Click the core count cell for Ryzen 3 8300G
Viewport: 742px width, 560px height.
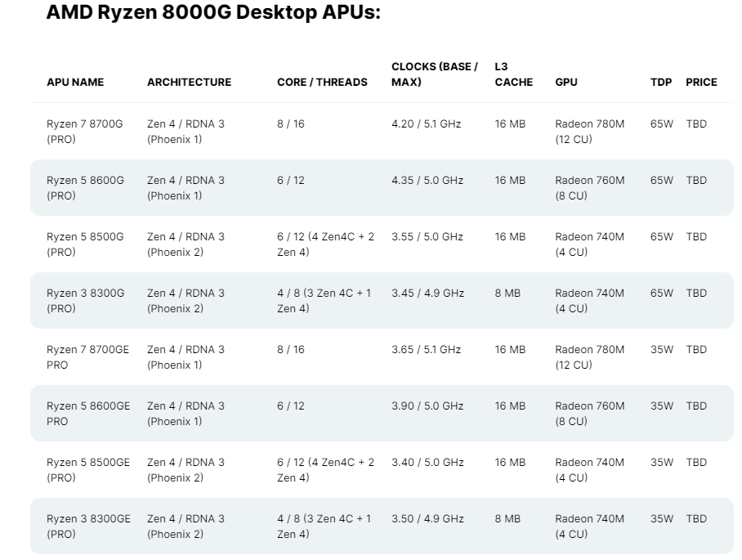pos(324,301)
